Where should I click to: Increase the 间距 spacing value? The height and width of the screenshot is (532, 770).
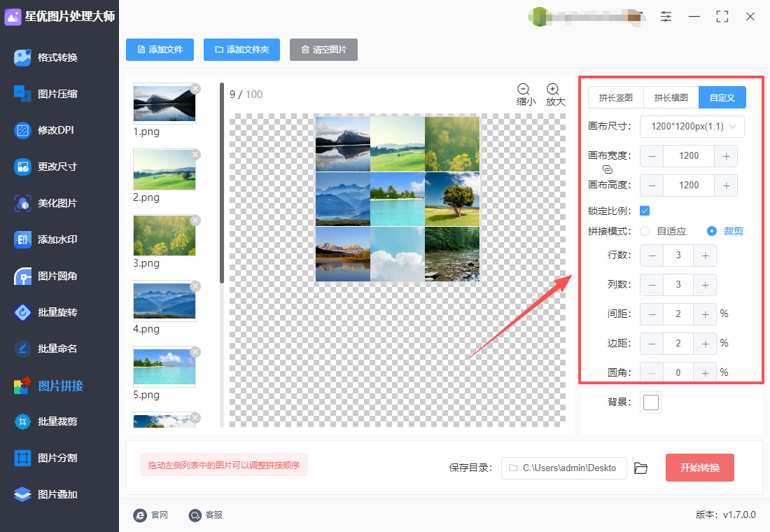705,314
